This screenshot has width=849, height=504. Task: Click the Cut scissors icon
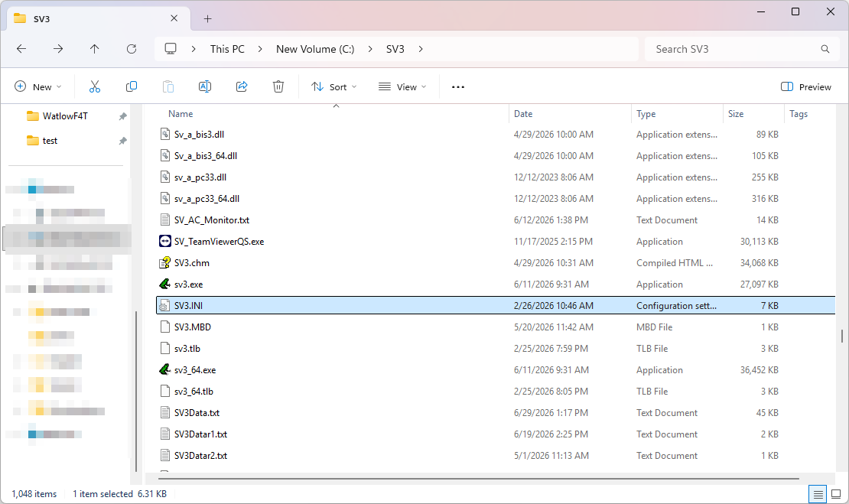tap(95, 86)
